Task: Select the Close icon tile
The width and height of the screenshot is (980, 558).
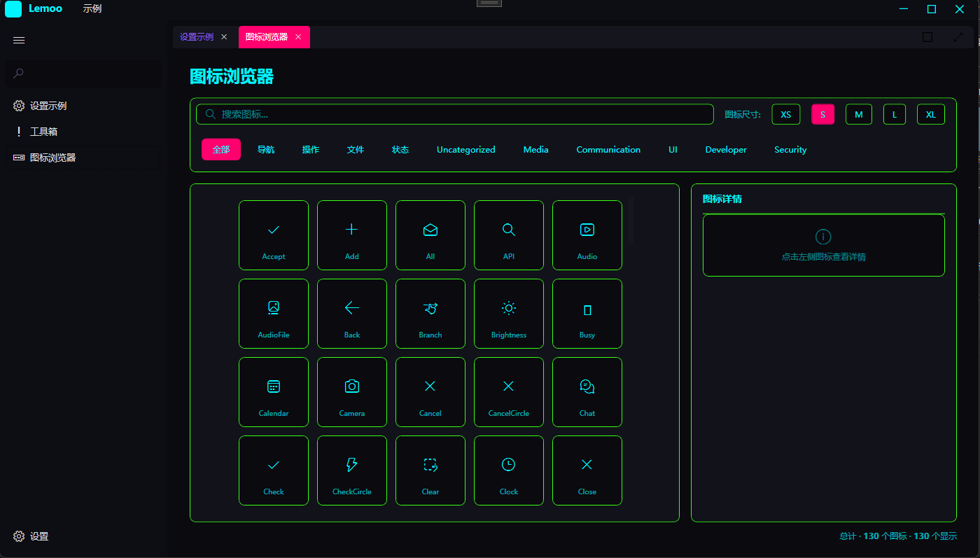Action: pyautogui.click(x=587, y=470)
